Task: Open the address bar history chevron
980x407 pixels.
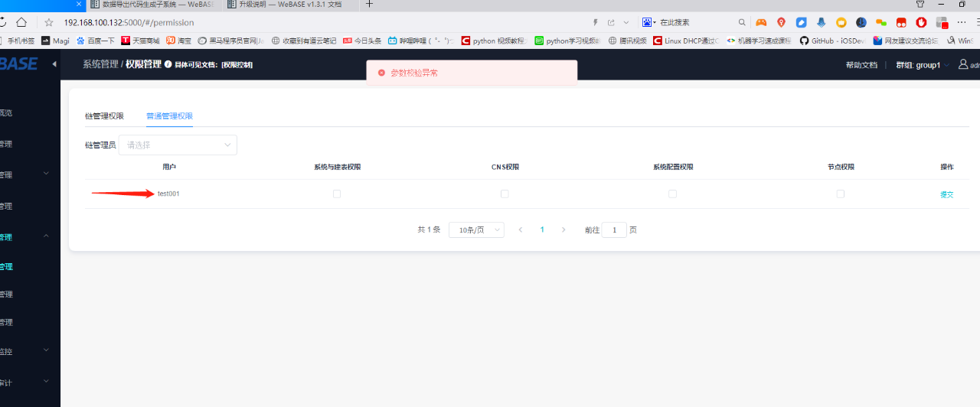Action: (626, 22)
